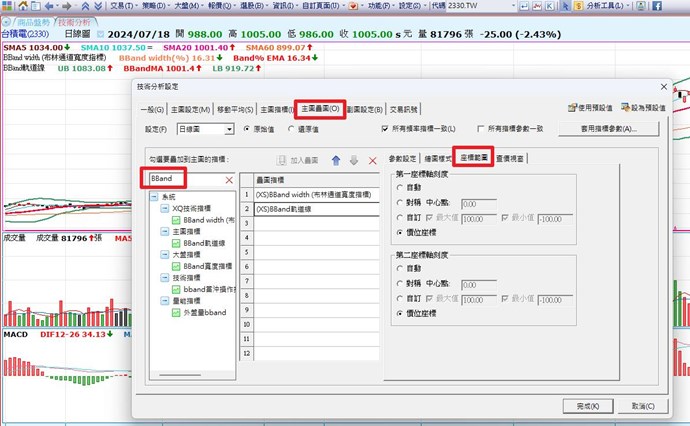Click the gray move-down arrow icon
The image size is (690, 426).
pyautogui.click(x=354, y=160)
